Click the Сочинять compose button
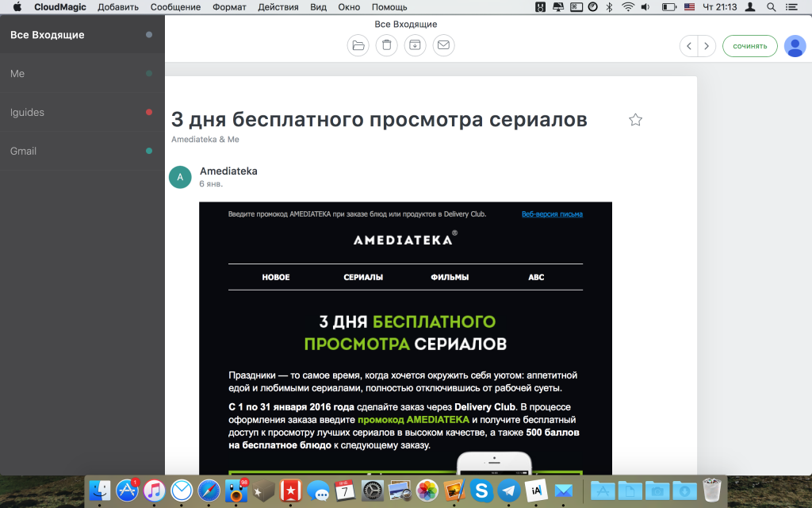 point(750,46)
